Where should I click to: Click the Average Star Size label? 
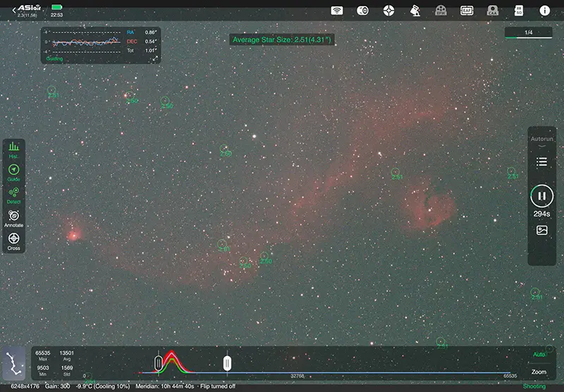click(281, 39)
